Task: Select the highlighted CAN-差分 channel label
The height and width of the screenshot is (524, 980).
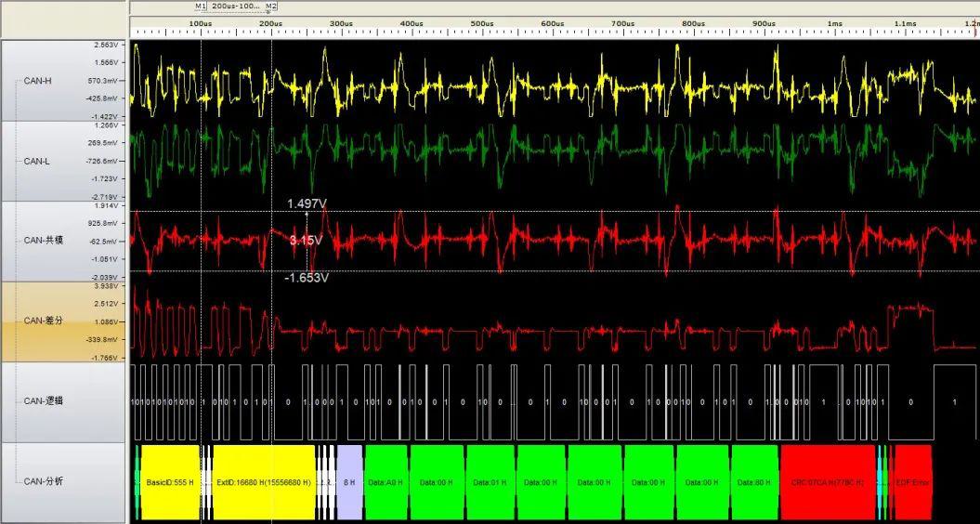Action: click(44, 321)
